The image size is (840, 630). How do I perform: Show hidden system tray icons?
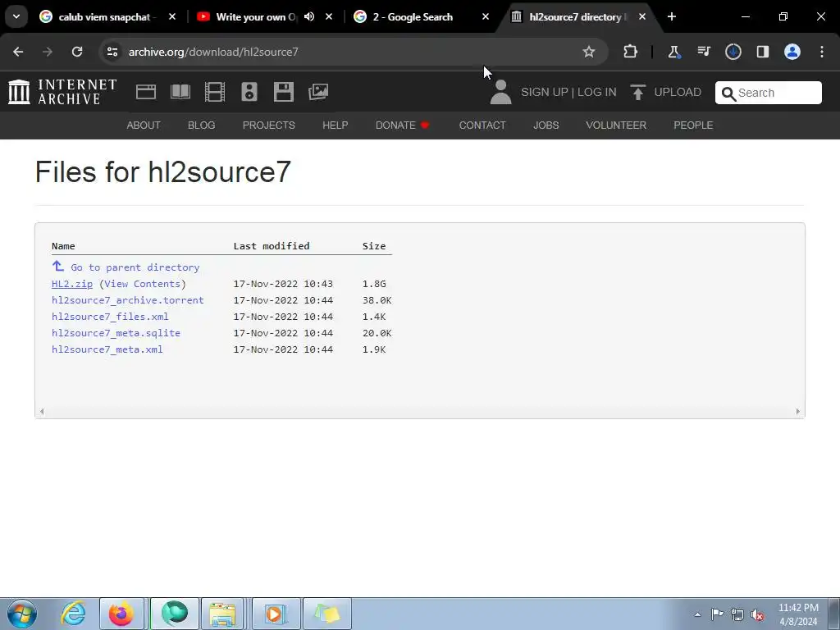pyautogui.click(x=697, y=614)
